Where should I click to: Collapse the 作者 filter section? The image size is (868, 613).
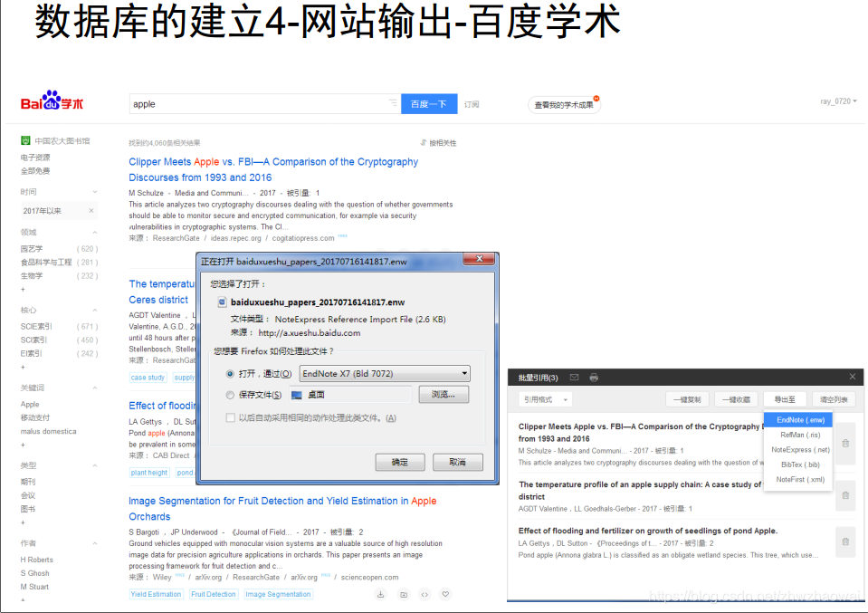pos(95,543)
